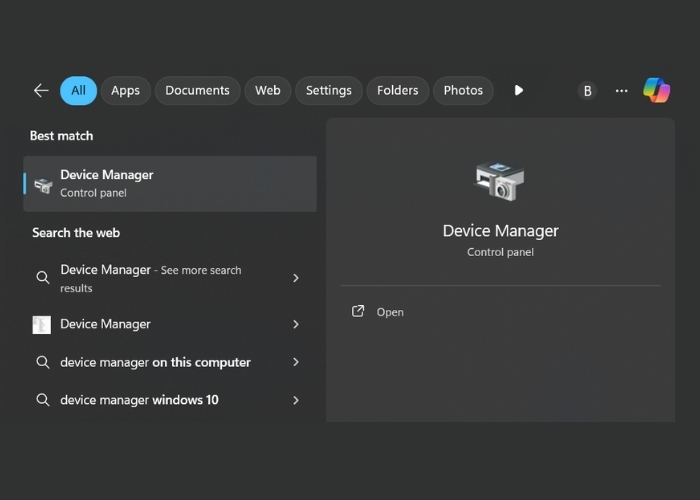Switch to the Folders filter tab
This screenshot has height=500, width=700.
(397, 90)
